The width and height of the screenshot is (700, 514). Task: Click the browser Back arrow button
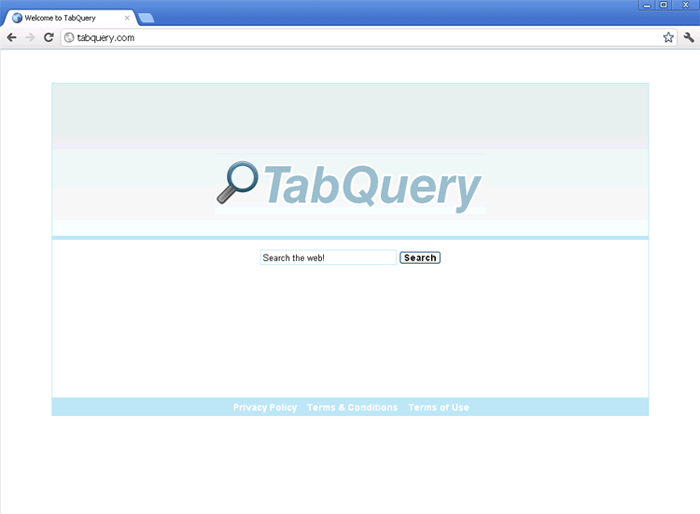click(x=11, y=37)
